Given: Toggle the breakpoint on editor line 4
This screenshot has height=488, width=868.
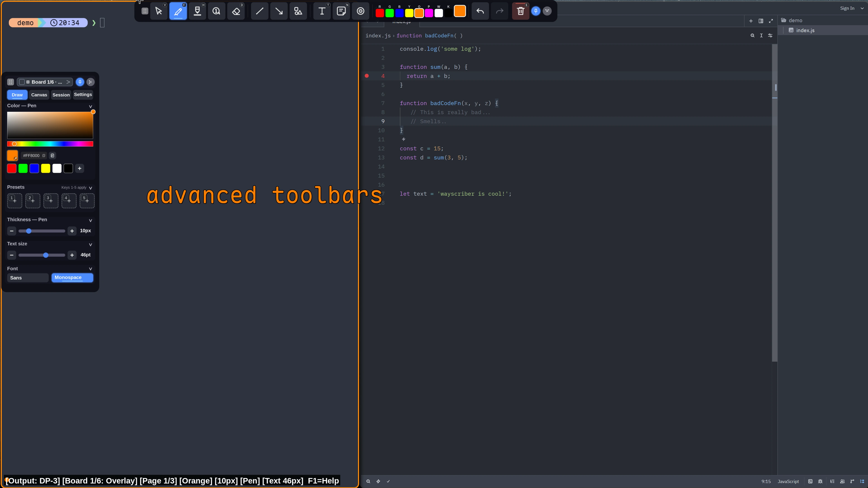Looking at the screenshot, I should click(x=367, y=76).
